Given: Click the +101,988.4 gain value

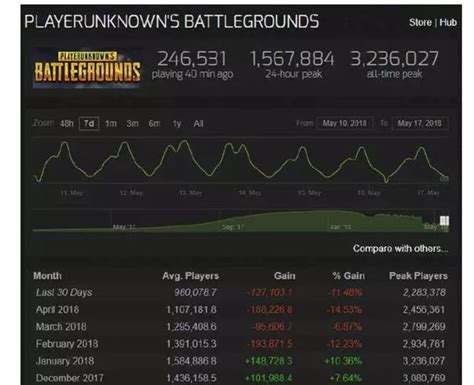Looking at the screenshot, I should tap(269, 378).
